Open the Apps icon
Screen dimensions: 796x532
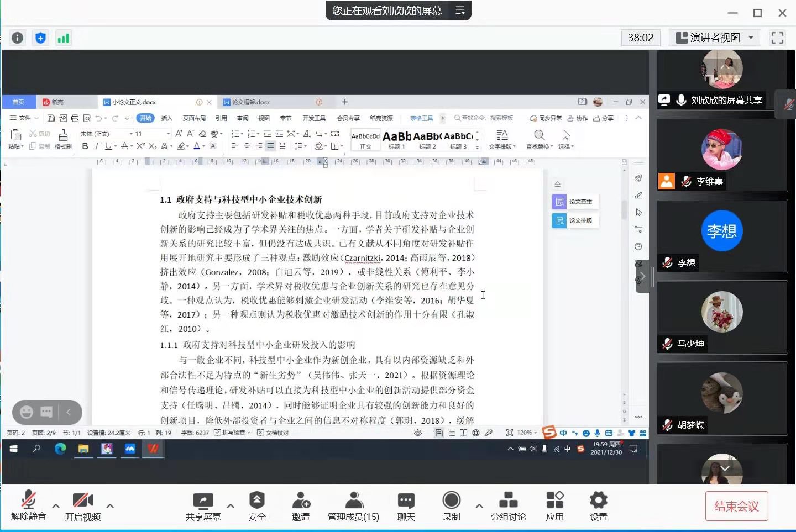(x=554, y=501)
